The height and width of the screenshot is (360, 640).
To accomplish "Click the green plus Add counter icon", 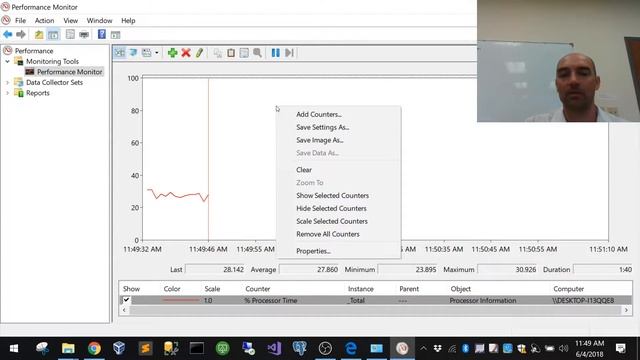I will click(x=172, y=53).
